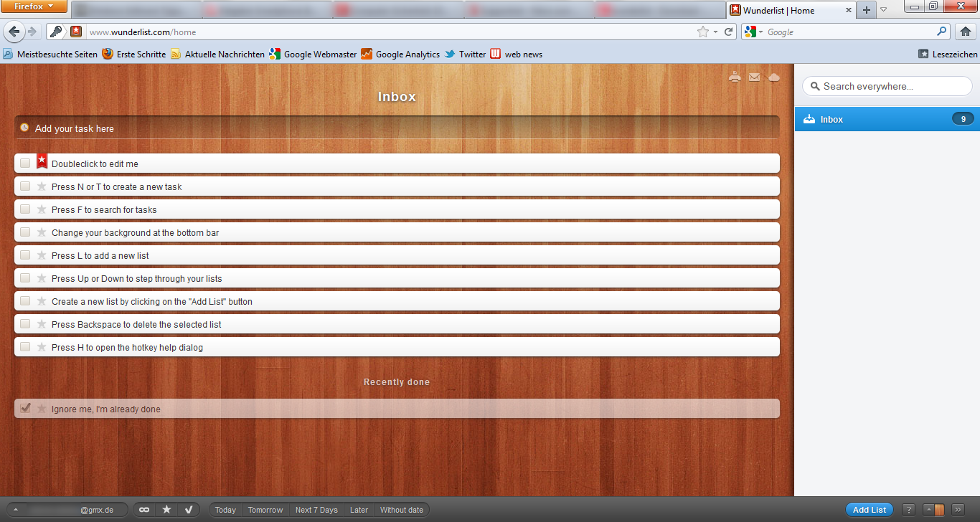The image size is (980, 522).
Task: Click the cloud sync icon at top right
Action: [774, 77]
